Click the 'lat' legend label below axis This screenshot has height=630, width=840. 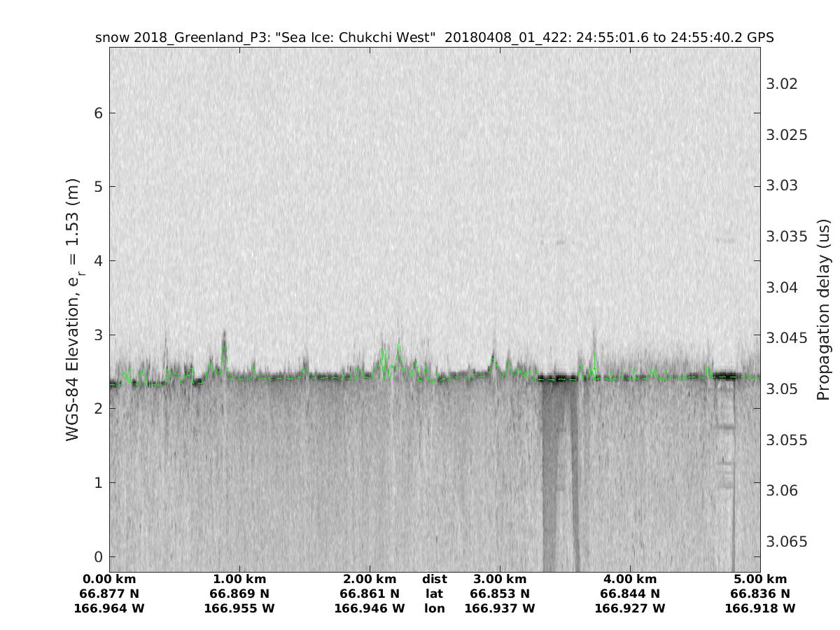click(434, 594)
